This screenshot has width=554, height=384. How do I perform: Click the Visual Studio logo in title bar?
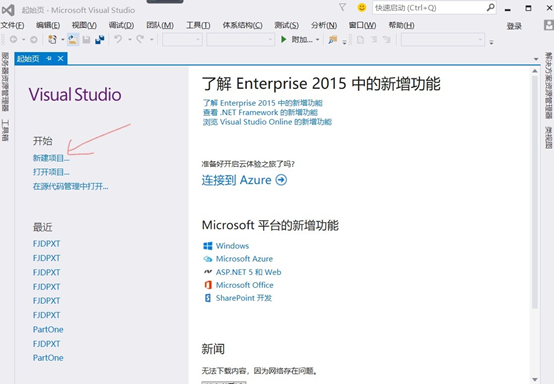click(x=8, y=10)
